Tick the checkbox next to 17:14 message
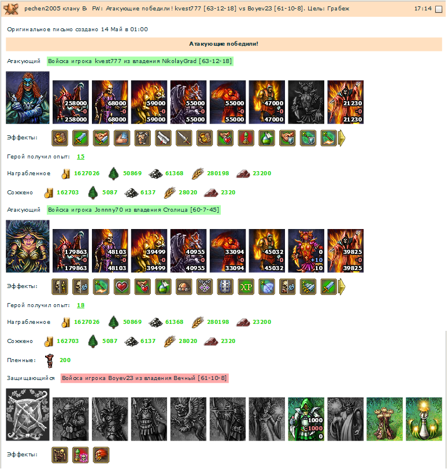Viewport: 448px width, 476px height. (439, 9)
